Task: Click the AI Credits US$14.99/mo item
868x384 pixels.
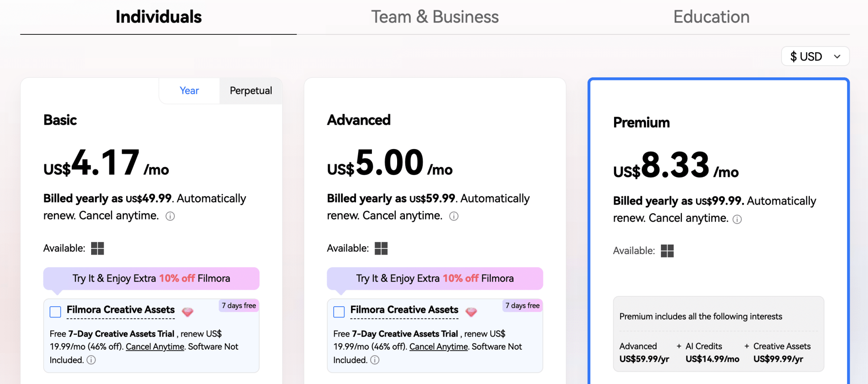Action: [713, 352]
